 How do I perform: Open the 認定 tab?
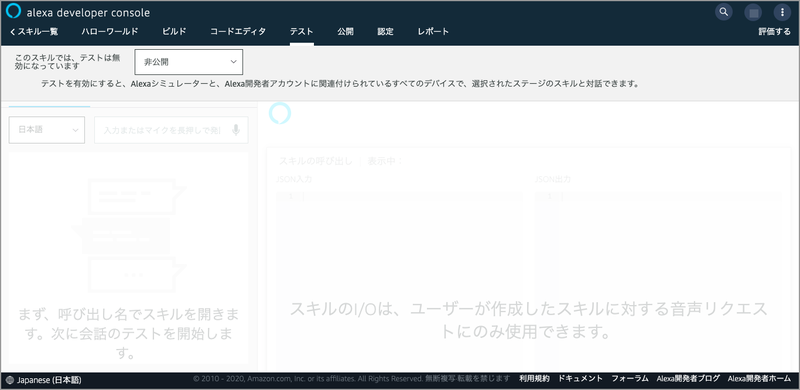pyautogui.click(x=385, y=32)
